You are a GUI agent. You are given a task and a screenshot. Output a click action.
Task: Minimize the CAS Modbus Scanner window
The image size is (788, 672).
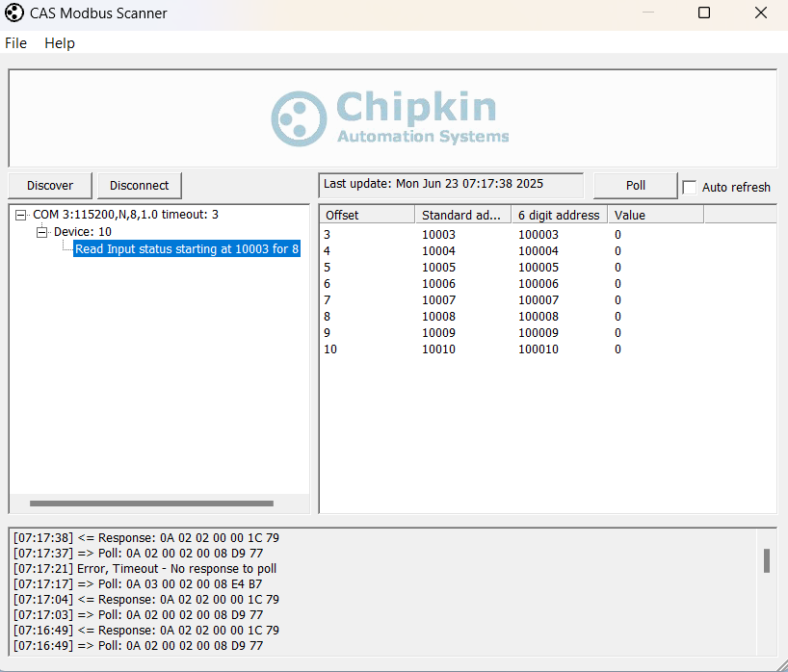click(648, 13)
